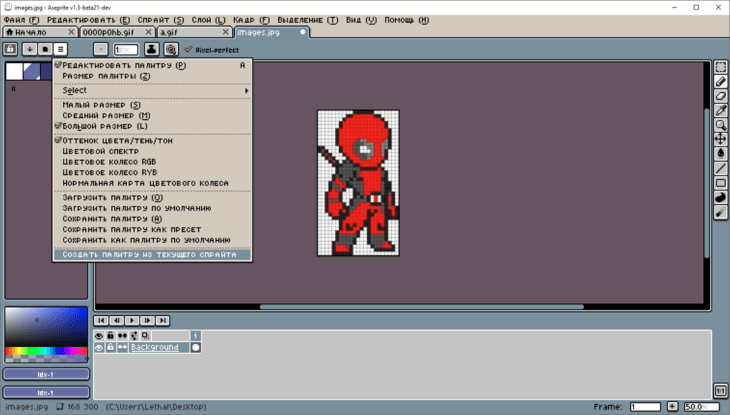730x415 pixels.
Task: Close the a.gif tab
Action: [x=225, y=32]
